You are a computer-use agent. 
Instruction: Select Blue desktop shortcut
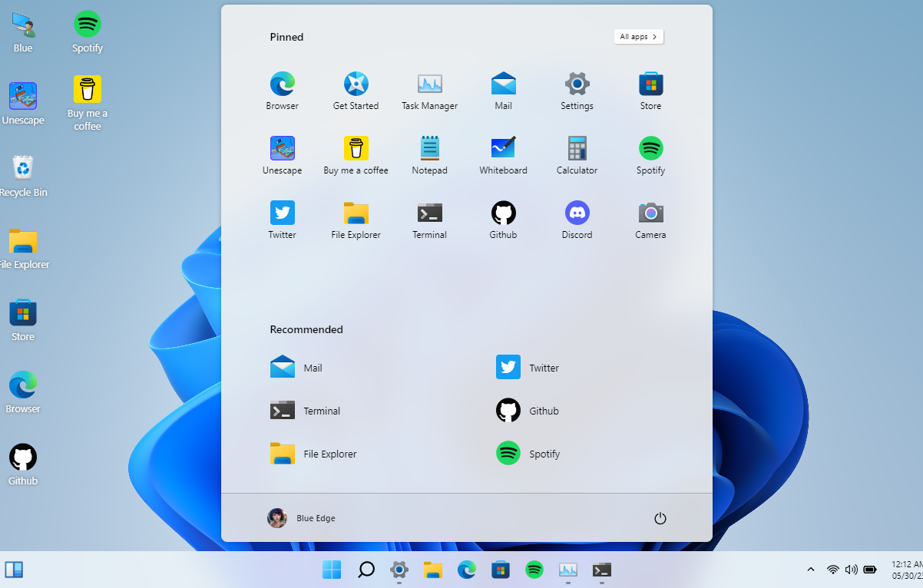(23, 32)
